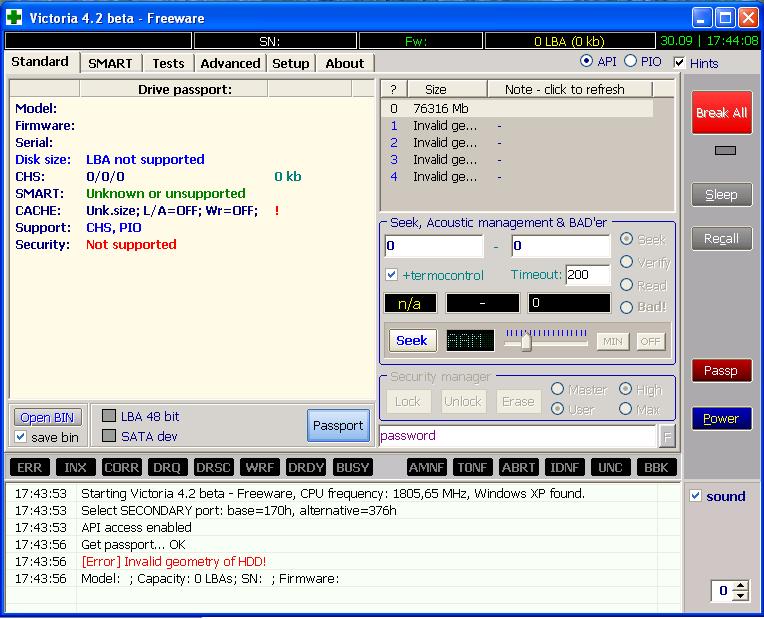
Task: Select the Read radio option
Action: pyautogui.click(x=627, y=285)
